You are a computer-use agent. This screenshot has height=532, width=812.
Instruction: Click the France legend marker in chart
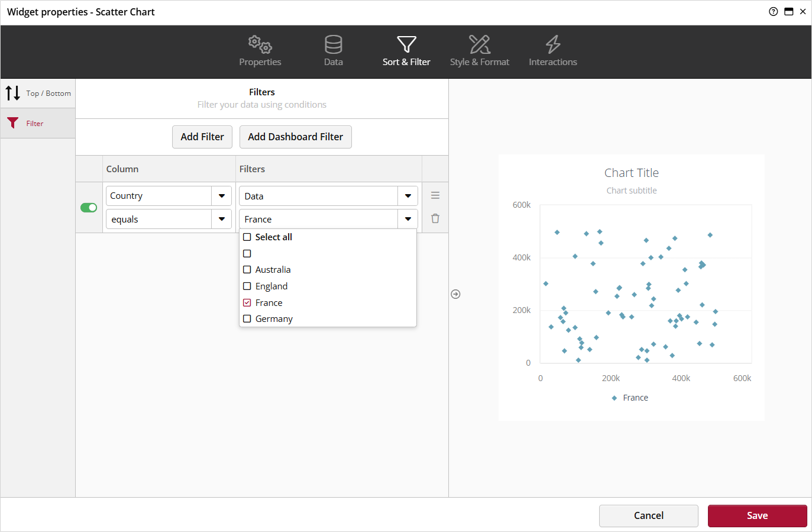[614, 398]
